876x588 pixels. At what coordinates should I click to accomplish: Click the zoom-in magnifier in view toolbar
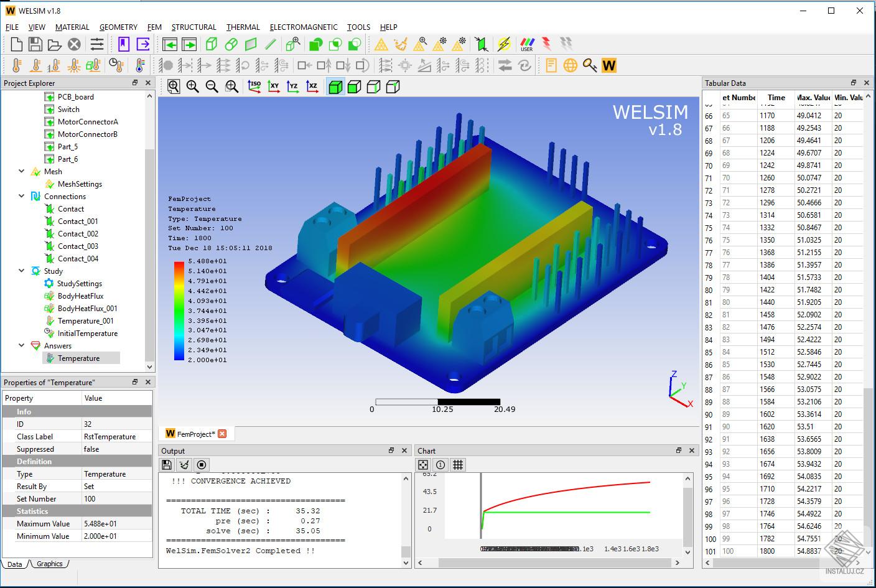point(193,86)
